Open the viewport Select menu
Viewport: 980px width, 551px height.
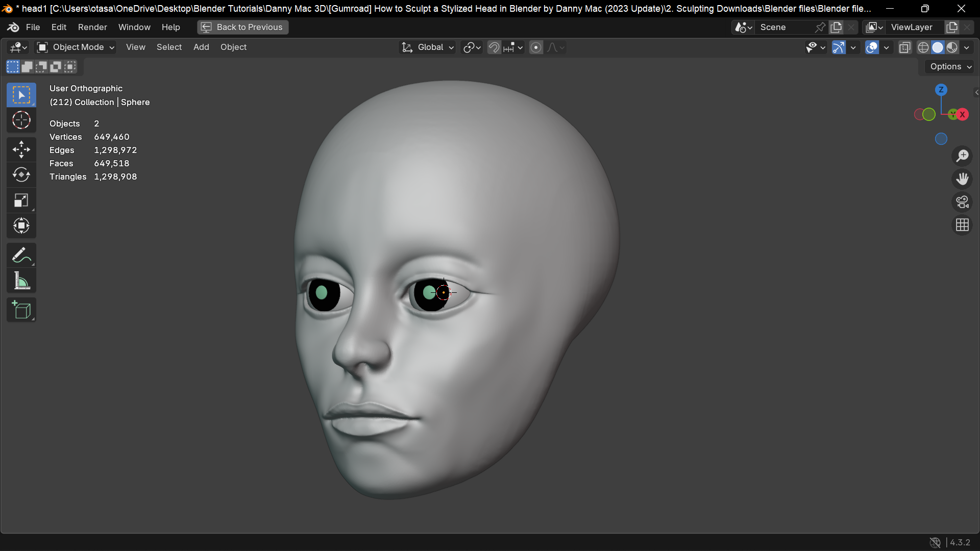(x=169, y=47)
